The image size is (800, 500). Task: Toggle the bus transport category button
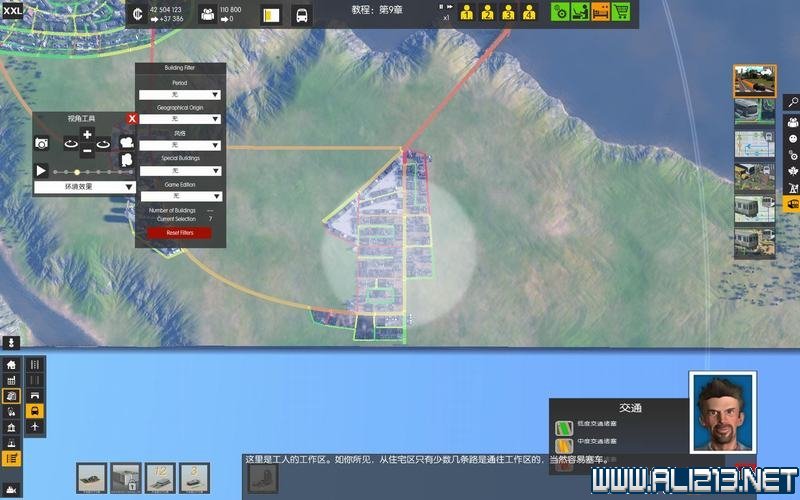tap(35, 411)
